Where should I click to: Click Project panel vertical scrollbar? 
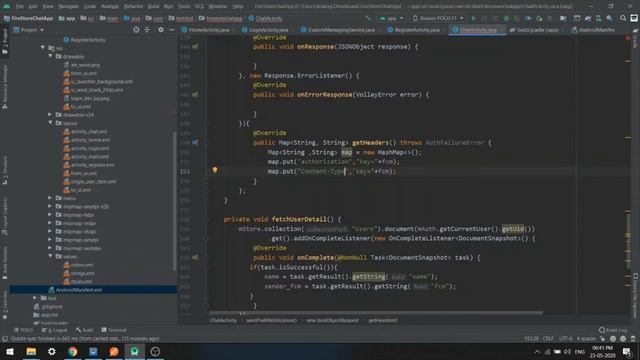point(175,200)
